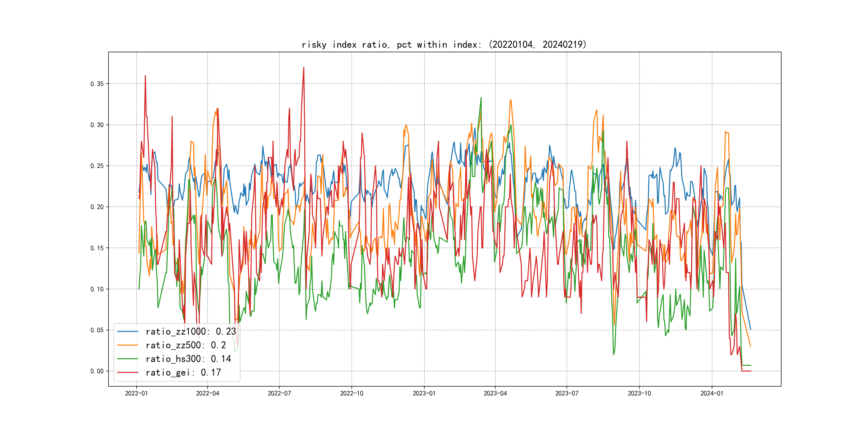
Task: Click the 2022-10 x-axis tick label
Action: click(352, 393)
